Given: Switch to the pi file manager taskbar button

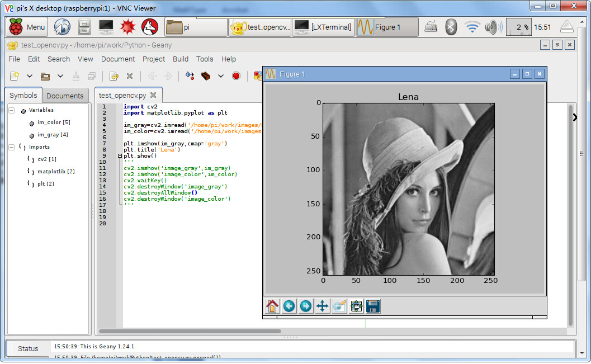Looking at the screenshot, I should tap(196, 27).
